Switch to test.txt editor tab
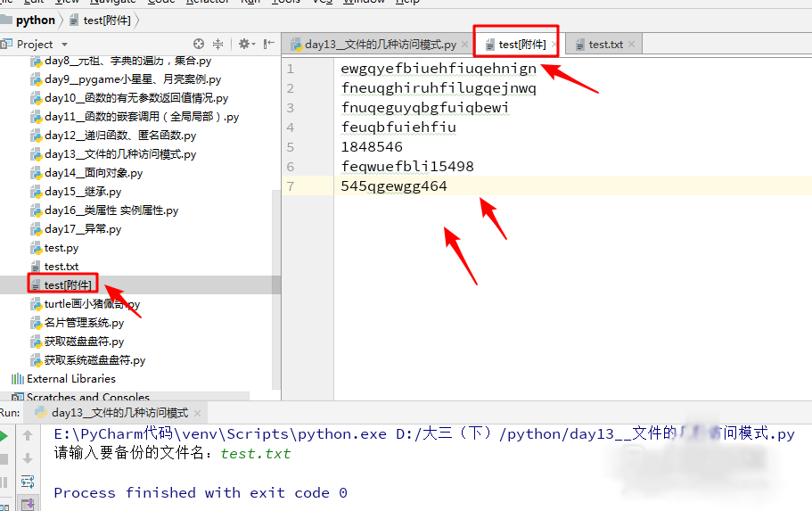Image resolution: width=812 pixels, height=511 pixels. pos(605,45)
